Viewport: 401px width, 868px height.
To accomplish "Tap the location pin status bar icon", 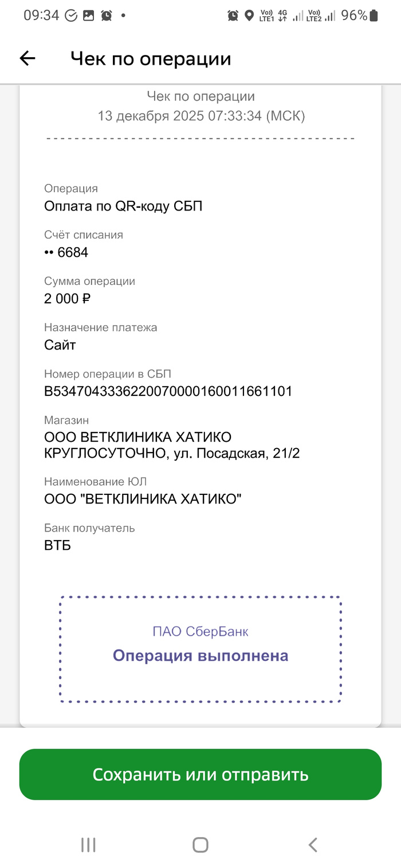I will [x=249, y=15].
